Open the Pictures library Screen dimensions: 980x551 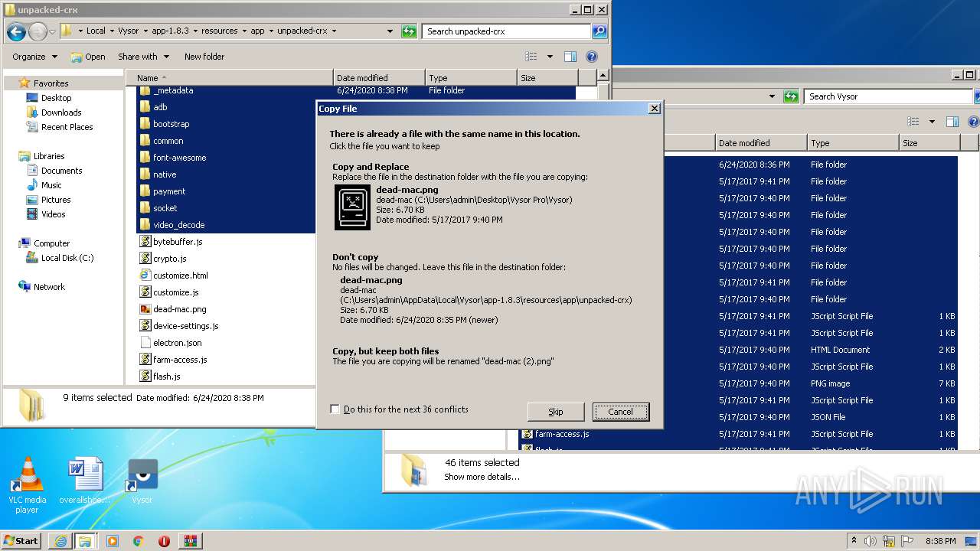56,200
